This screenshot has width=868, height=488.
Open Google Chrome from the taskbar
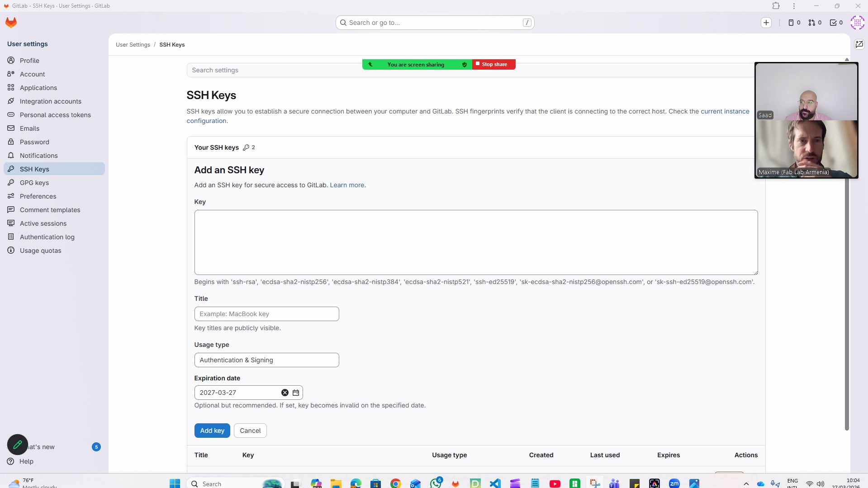(x=395, y=483)
